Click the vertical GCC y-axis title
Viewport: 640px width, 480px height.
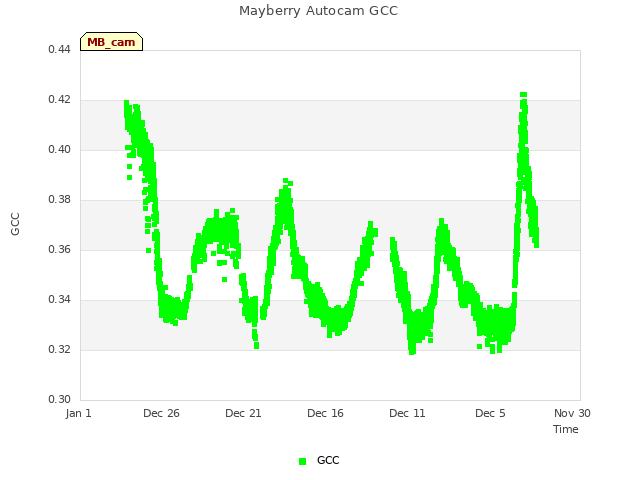click(x=15, y=224)
